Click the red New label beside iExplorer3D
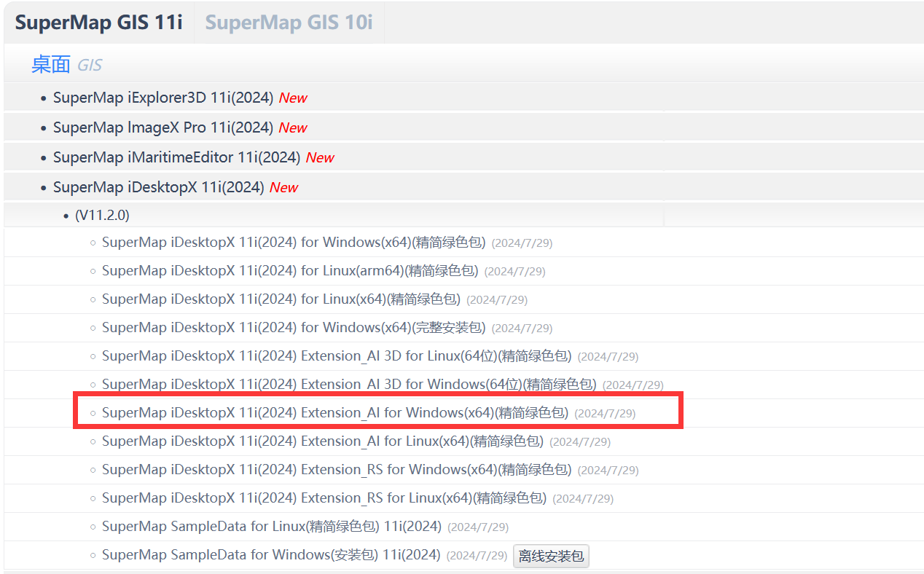The height and width of the screenshot is (574, 924). point(293,98)
